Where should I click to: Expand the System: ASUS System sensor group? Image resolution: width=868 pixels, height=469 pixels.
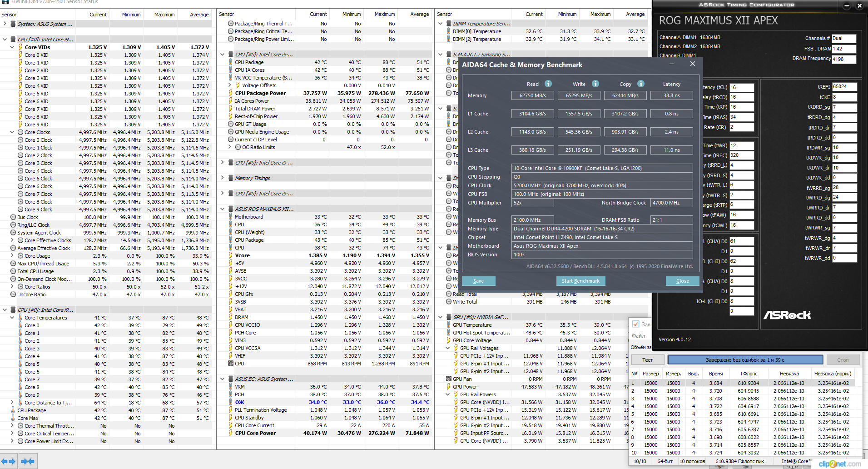point(5,24)
